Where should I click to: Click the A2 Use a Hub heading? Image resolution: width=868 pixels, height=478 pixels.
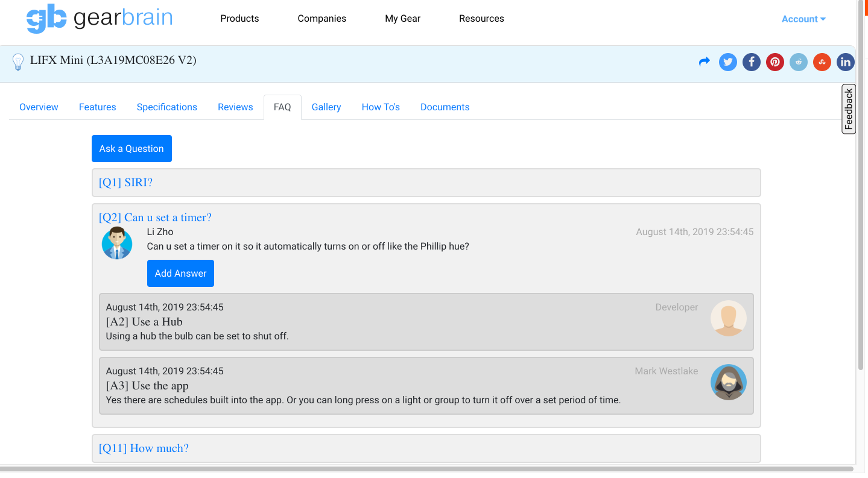point(144,322)
